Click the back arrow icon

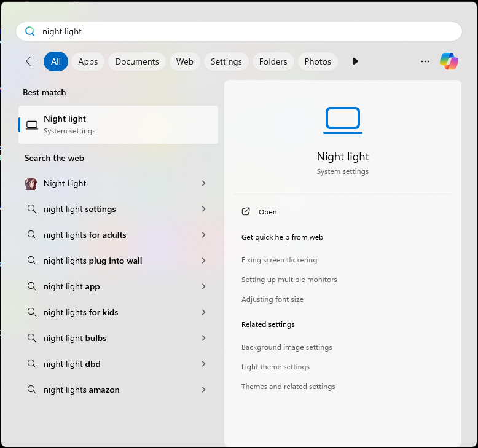[x=31, y=61]
